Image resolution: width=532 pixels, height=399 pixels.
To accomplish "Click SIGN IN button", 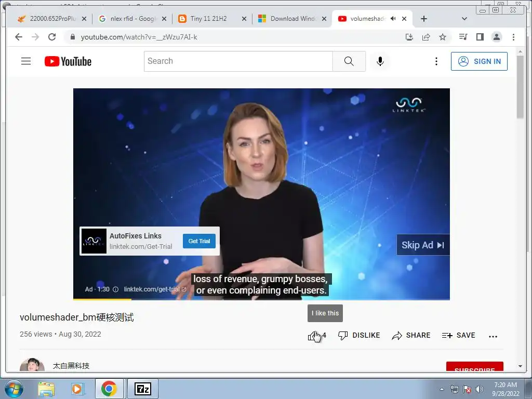I will pyautogui.click(x=479, y=61).
